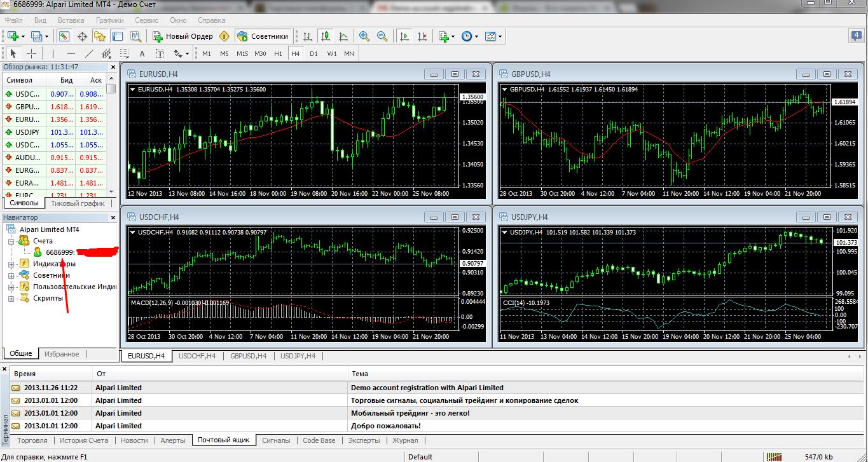The image size is (868, 462).
Task: Switch to the История Счета tab
Action: pyautogui.click(x=85, y=440)
